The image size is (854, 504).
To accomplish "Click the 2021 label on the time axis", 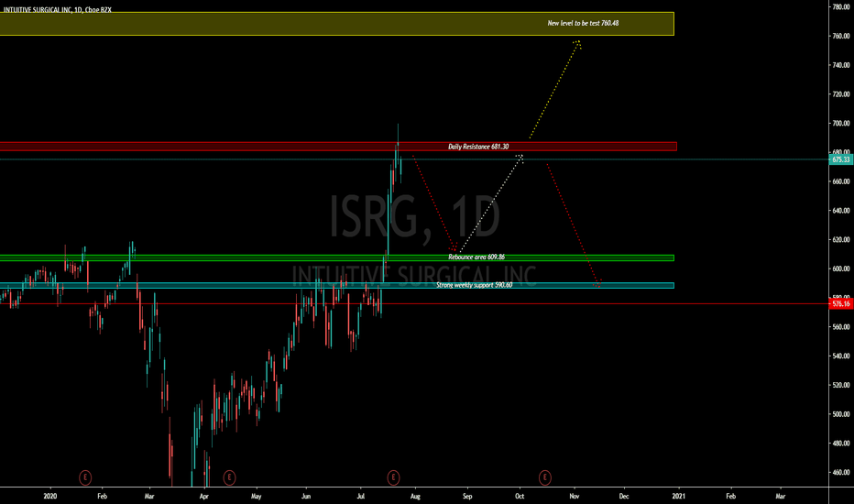I will 679,497.
